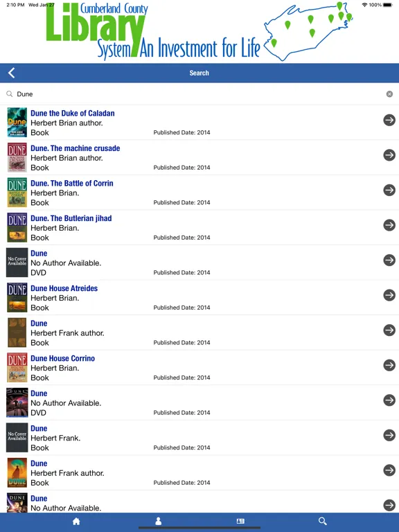Tap the Cumberland County Library System logo

pyautogui.click(x=152, y=32)
